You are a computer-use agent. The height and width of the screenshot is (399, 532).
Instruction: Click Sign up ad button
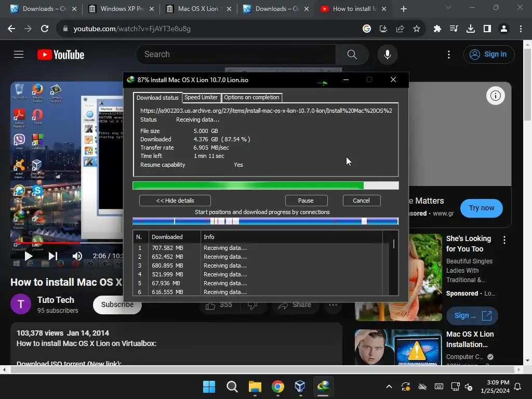pos(472,315)
